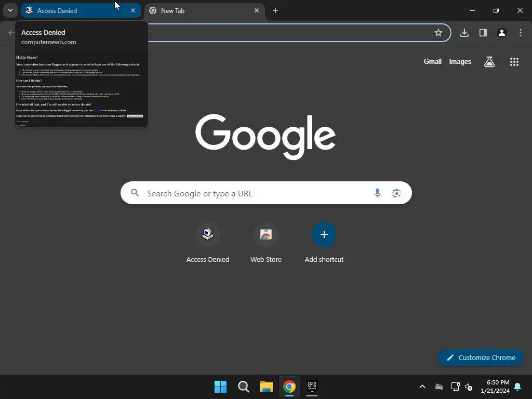Go back with the back arrow
The height and width of the screenshot is (399, 532).
tap(11, 33)
